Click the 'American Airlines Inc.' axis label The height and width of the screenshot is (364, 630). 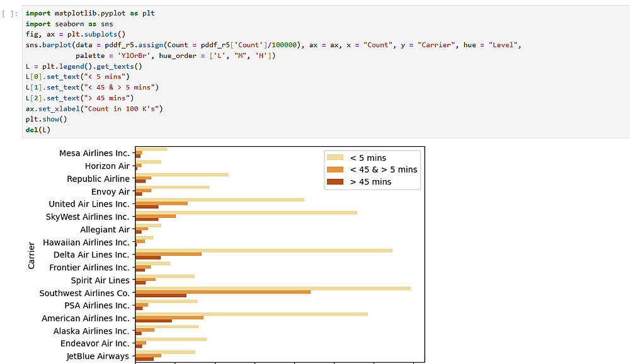point(86,318)
